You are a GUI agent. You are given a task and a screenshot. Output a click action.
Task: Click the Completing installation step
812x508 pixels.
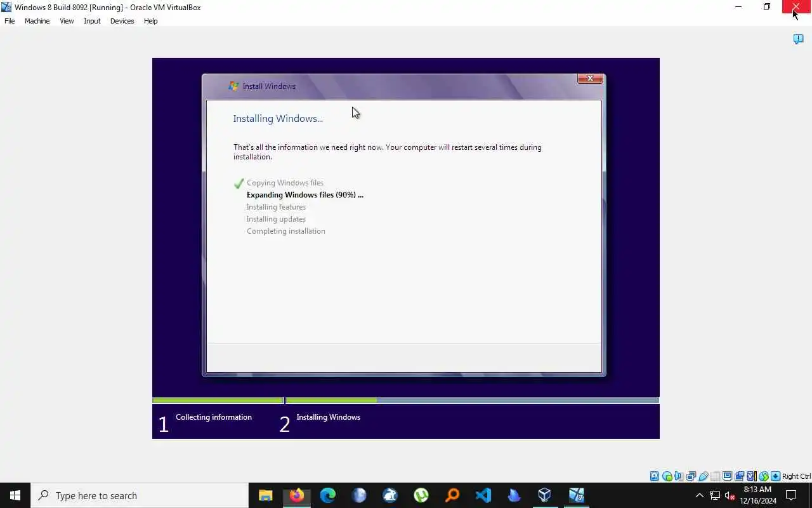[x=286, y=231]
